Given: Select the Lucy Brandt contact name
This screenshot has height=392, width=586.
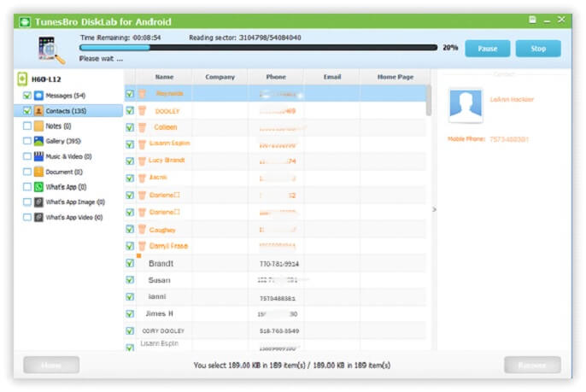Looking at the screenshot, I should coord(167,161).
